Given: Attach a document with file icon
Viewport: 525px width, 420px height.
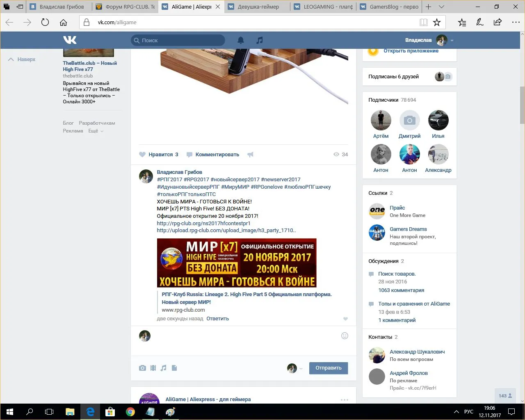Looking at the screenshot, I should 174,368.
